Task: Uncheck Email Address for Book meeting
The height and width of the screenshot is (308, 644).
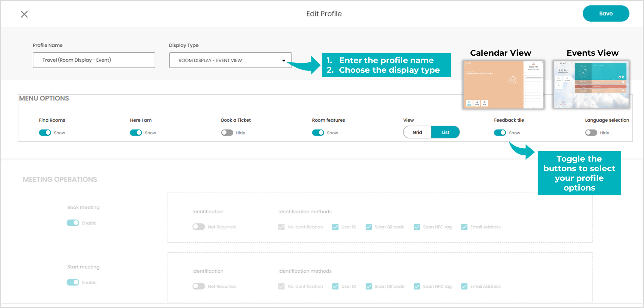Action: [464, 227]
